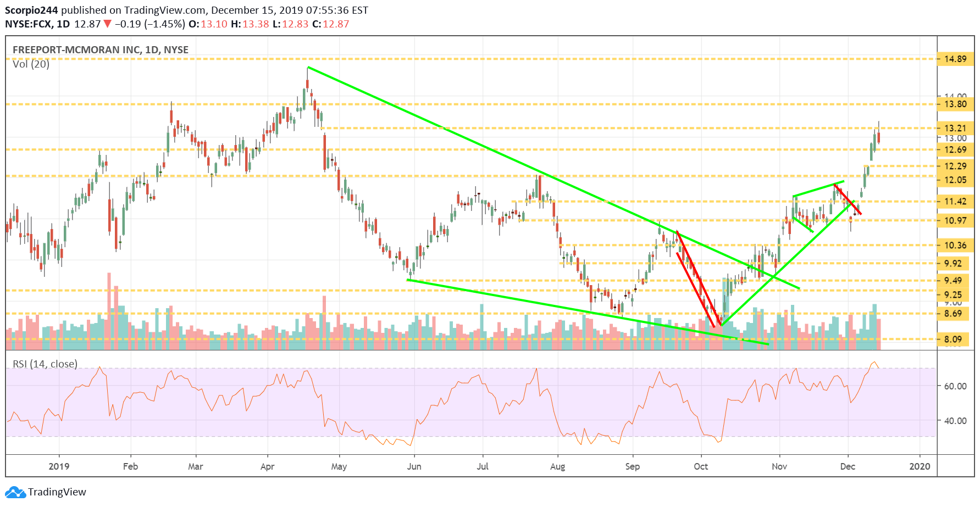Image resolution: width=980 pixels, height=507 pixels.
Task: Click the 13.00 gridline value on price axis
Action: [955, 138]
